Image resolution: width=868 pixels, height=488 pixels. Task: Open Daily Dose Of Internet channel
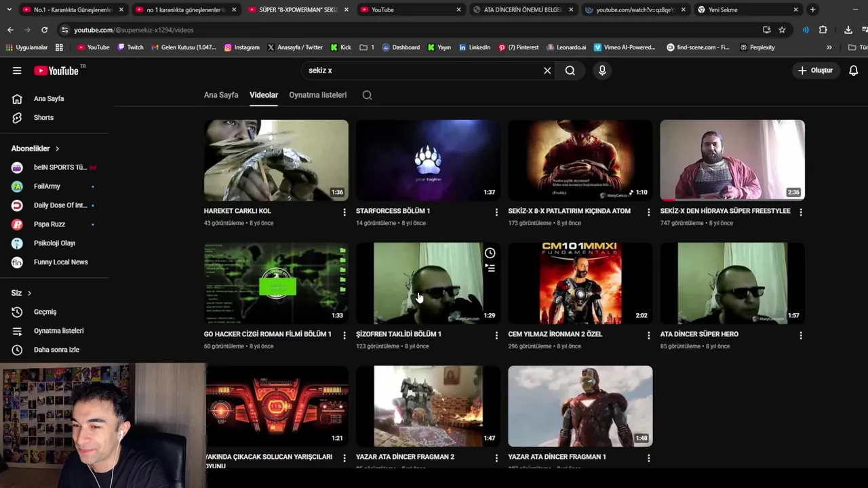point(54,205)
